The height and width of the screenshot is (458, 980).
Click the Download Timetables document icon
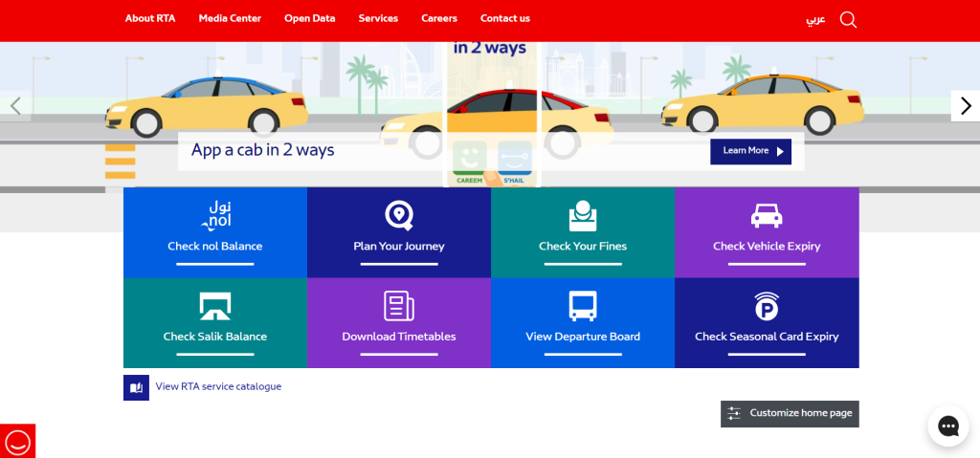point(399,306)
